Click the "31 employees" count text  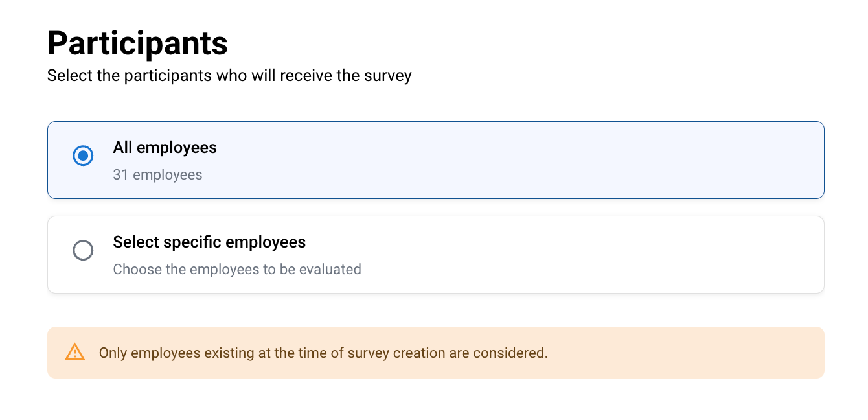[x=157, y=175]
